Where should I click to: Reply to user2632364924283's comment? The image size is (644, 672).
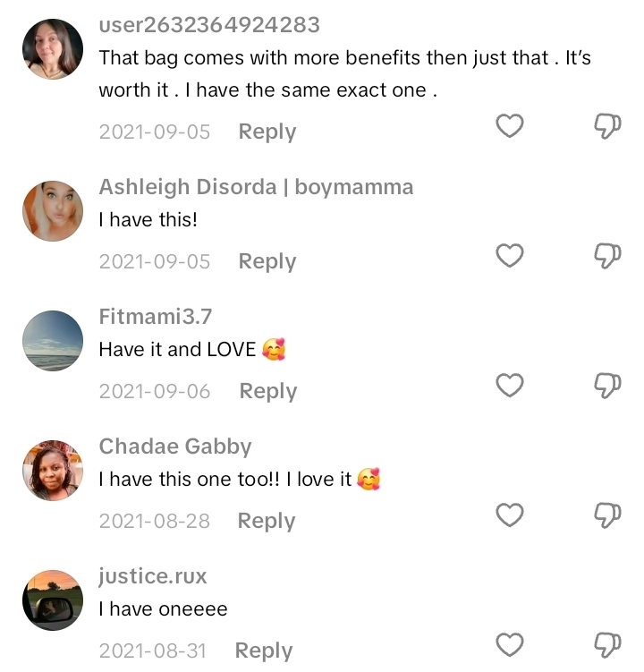click(267, 132)
